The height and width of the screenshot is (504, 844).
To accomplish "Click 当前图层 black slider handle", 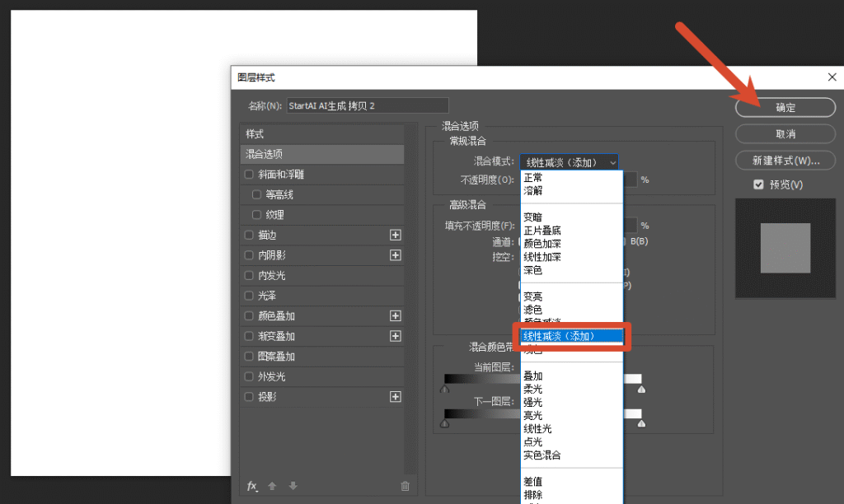I will 444,389.
